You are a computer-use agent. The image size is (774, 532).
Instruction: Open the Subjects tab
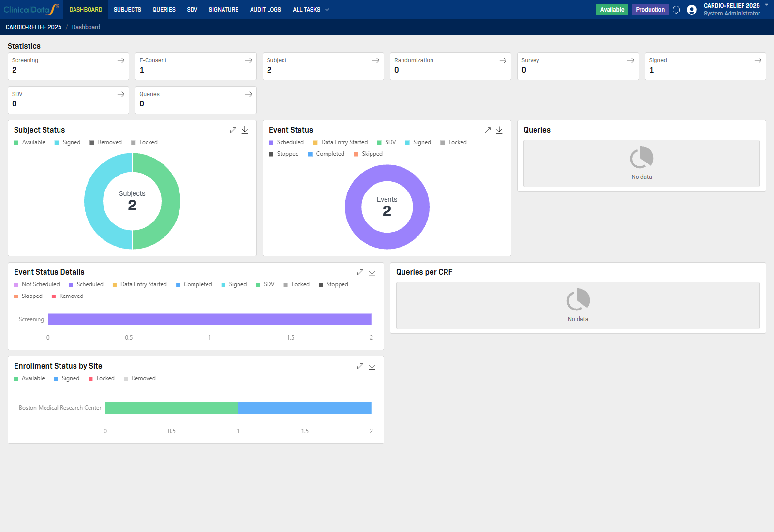coord(127,10)
